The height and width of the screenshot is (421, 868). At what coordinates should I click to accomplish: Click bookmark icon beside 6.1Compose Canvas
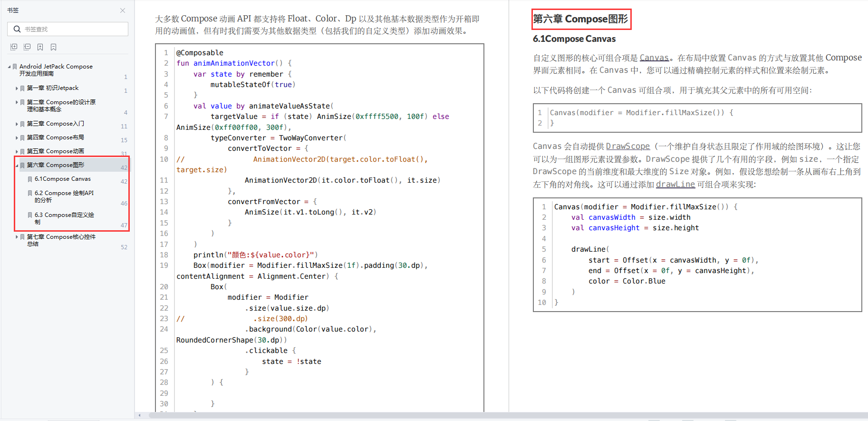[x=30, y=179]
